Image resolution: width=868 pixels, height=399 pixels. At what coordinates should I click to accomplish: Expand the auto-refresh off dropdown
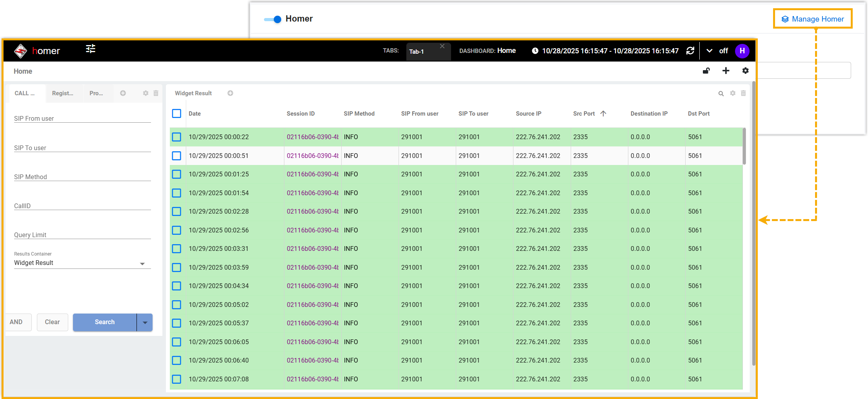coord(710,51)
